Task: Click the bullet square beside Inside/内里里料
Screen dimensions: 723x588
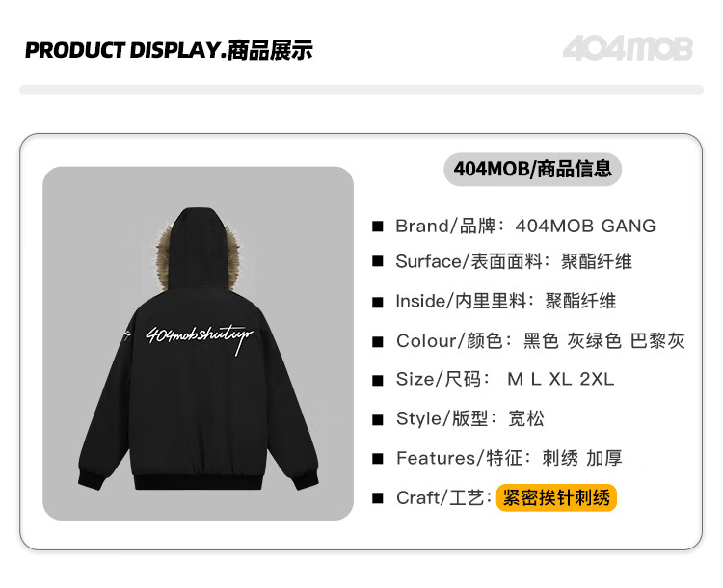Action: [378, 302]
